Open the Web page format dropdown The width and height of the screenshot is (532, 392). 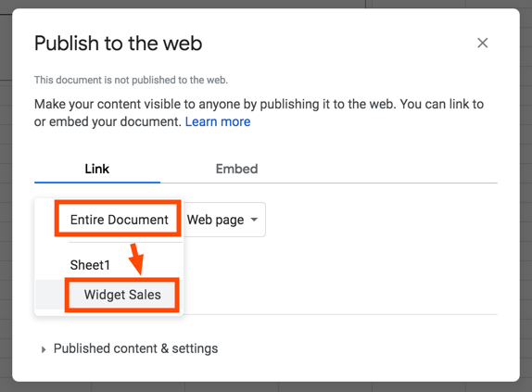[222, 220]
